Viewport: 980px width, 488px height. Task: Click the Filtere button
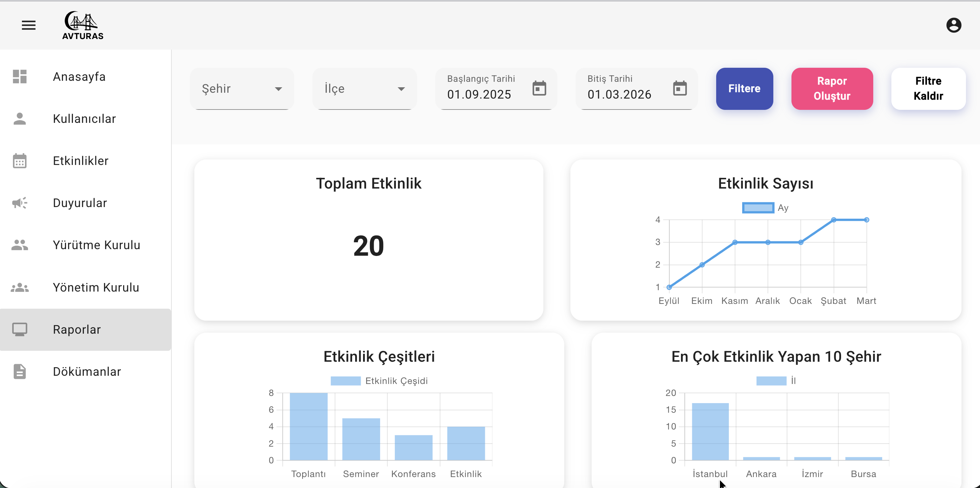pyautogui.click(x=744, y=89)
